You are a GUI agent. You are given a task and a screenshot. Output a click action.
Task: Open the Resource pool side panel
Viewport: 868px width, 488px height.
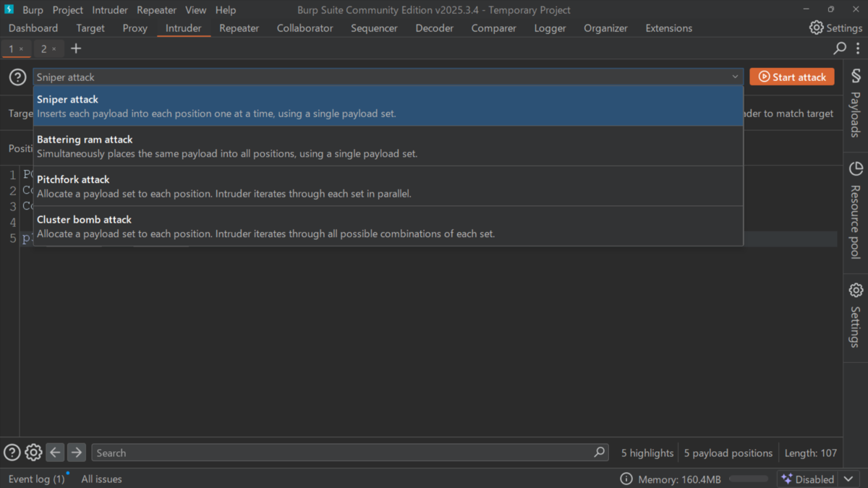tap(856, 210)
